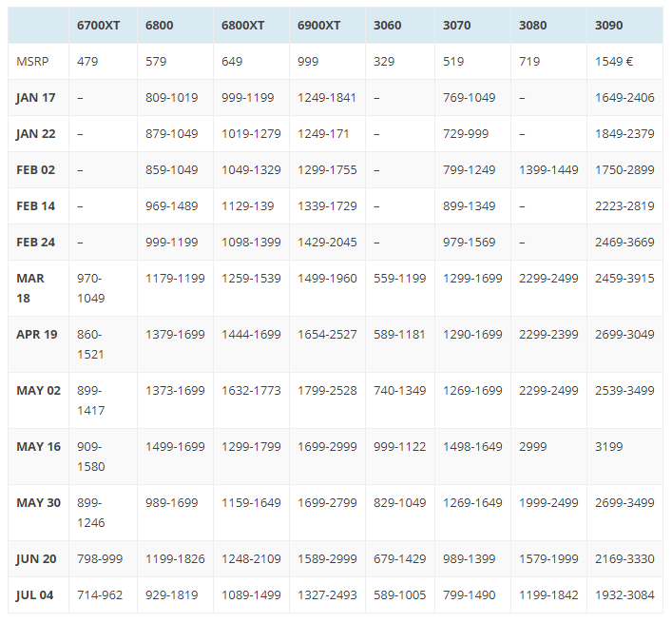Click the FEB 14 row header

coord(36,205)
